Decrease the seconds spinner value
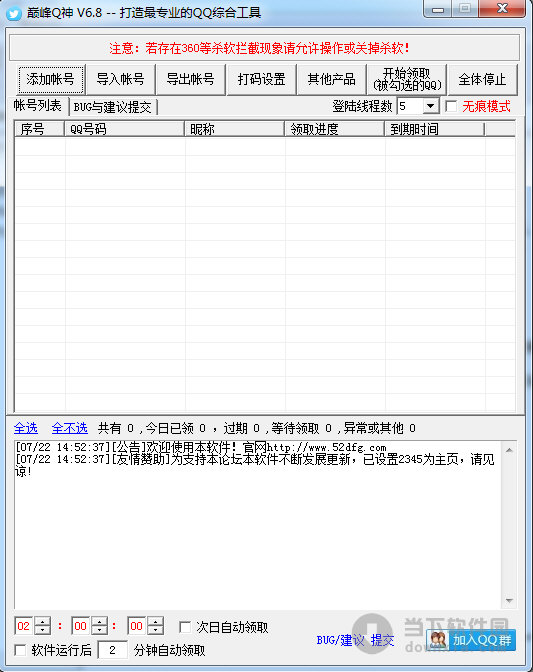The image size is (533, 672). (156, 630)
